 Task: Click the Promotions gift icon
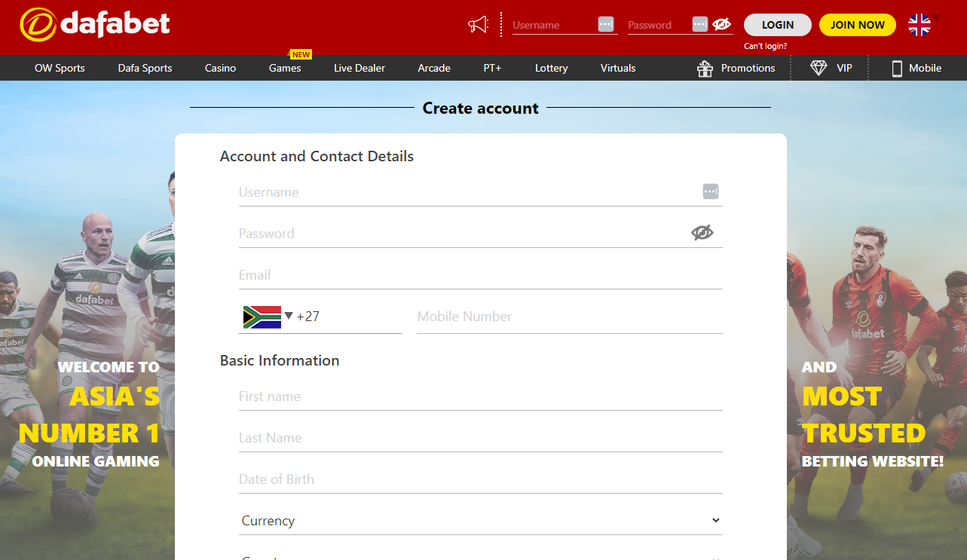(705, 69)
